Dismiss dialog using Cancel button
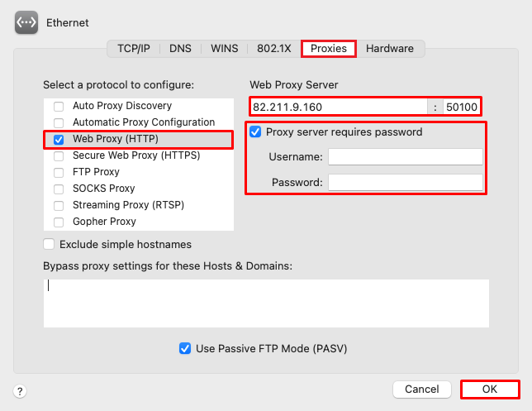 click(422, 389)
